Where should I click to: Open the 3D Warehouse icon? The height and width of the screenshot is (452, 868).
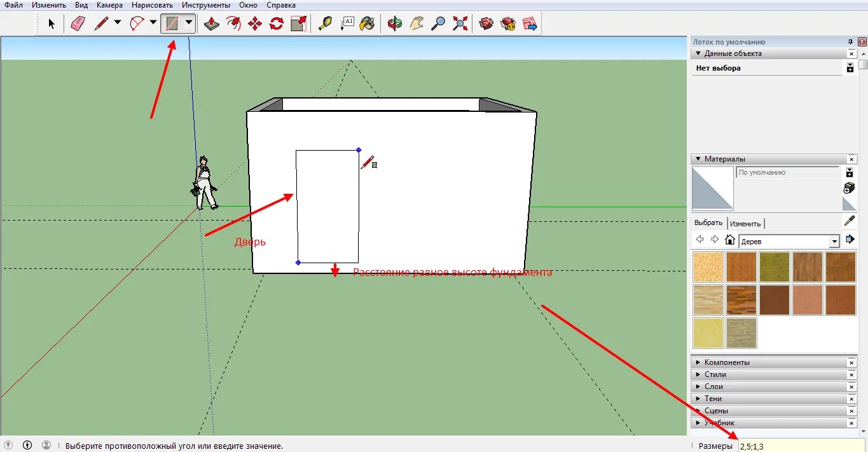[x=486, y=24]
